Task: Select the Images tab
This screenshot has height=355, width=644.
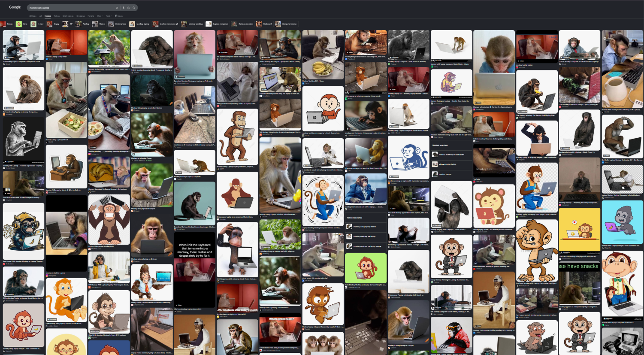Action: (48, 16)
